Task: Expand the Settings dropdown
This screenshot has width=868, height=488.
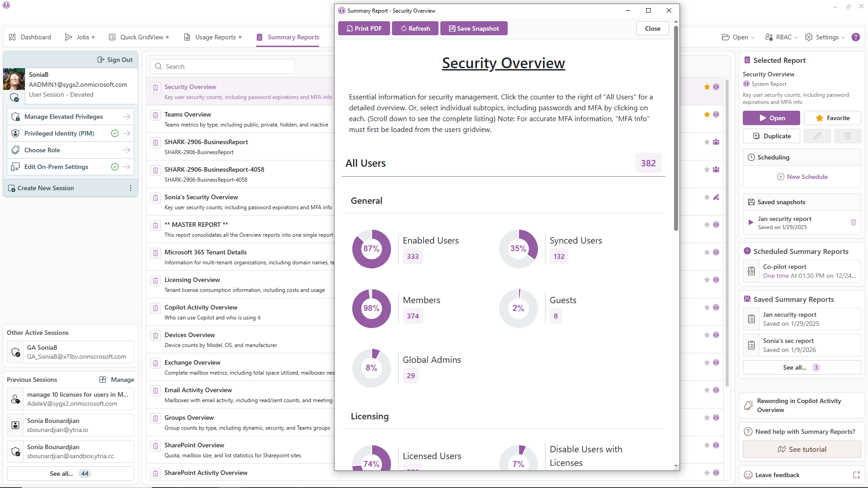Action: tap(825, 37)
